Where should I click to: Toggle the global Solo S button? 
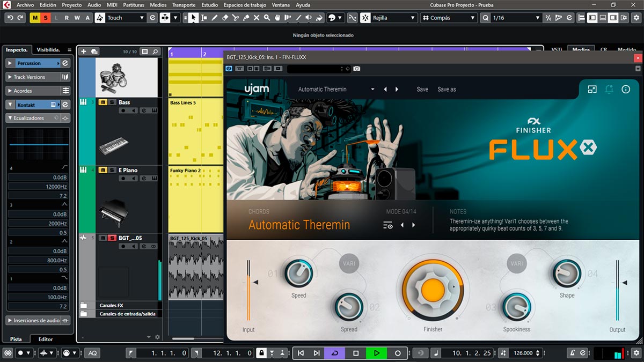point(46,18)
